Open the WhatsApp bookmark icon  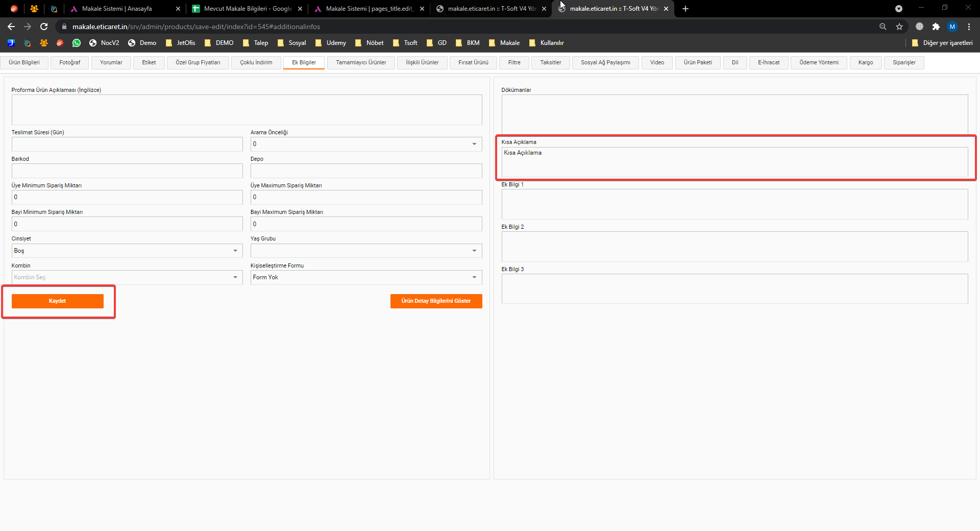77,43
